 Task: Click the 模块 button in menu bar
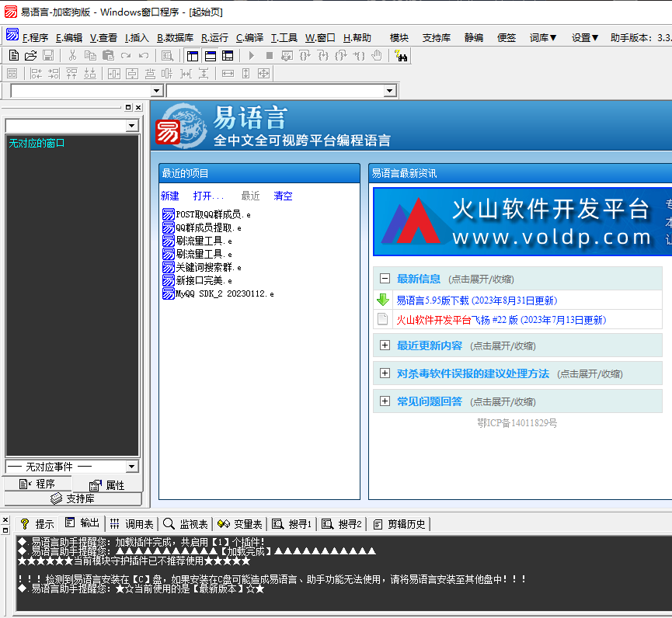(399, 38)
